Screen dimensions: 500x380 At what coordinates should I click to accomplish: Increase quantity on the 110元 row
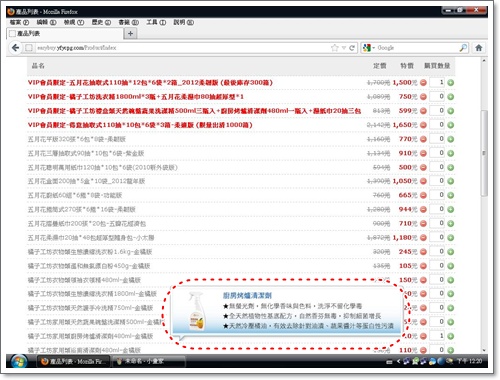[451, 350]
